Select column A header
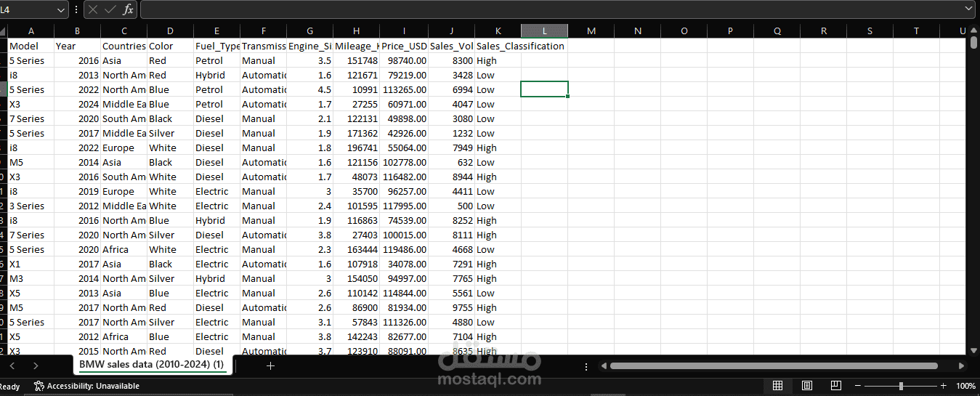Image resolution: width=980 pixels, height=396 pixels. pyautogui.click(x=31, y=31)
